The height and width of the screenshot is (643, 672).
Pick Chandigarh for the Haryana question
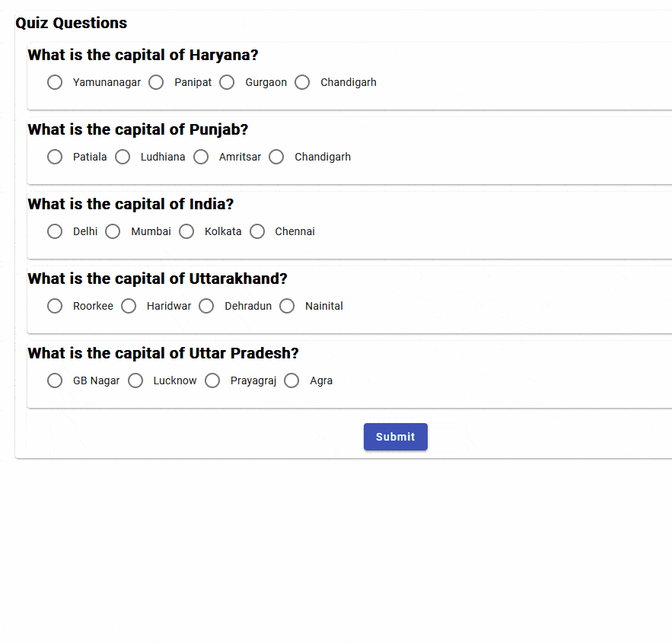coord(302,82)
